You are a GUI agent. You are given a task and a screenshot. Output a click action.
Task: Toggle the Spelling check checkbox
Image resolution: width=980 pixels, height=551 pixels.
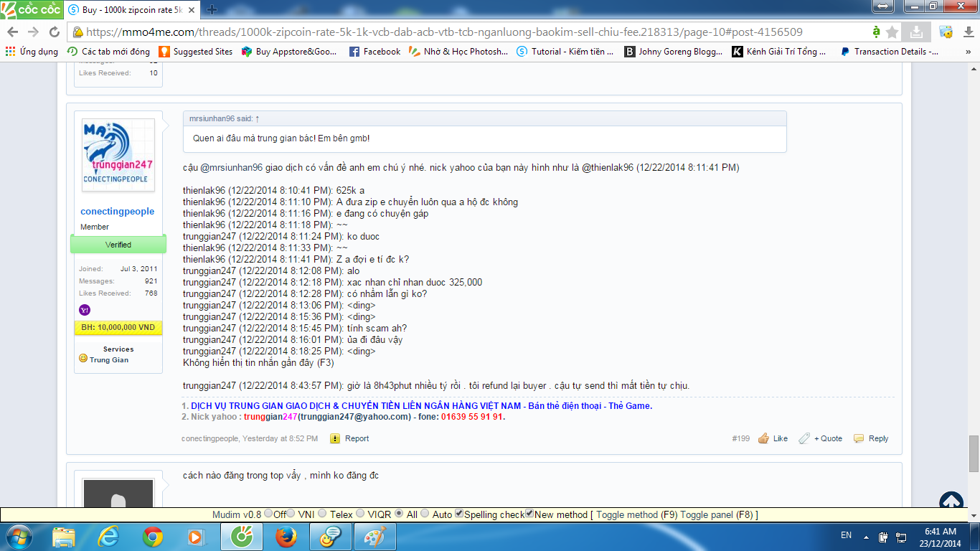(459, 514)
